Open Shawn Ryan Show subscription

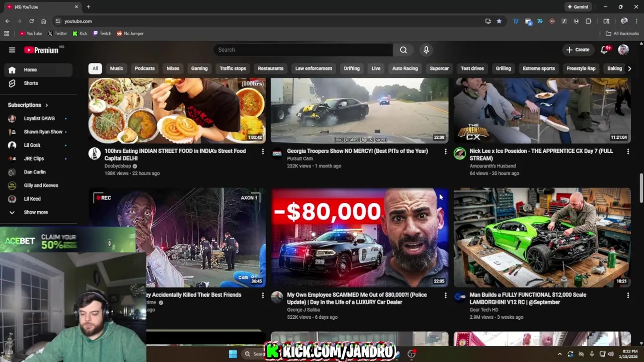coord(39,132)
